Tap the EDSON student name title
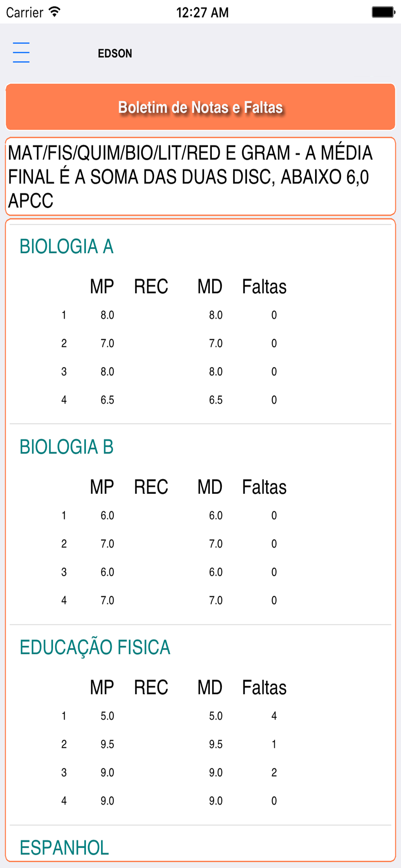The width and height of the screenshot is (401, 868). (x=115, y=53)
